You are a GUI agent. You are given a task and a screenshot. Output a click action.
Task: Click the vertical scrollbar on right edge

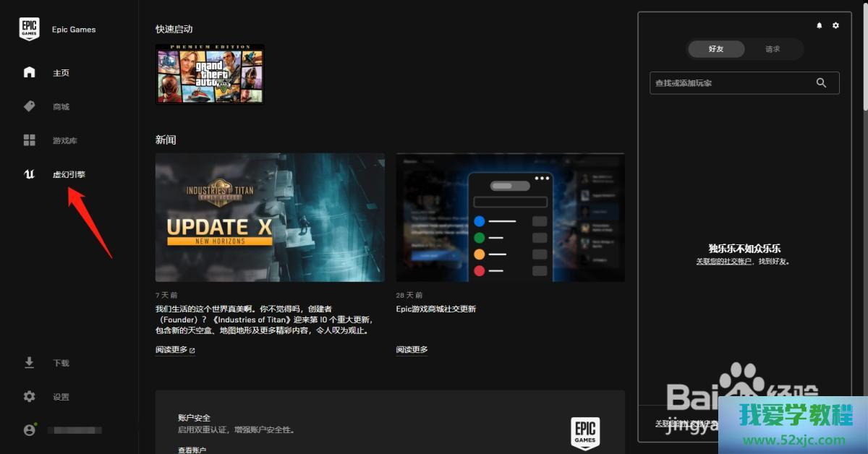click(864, 58)
